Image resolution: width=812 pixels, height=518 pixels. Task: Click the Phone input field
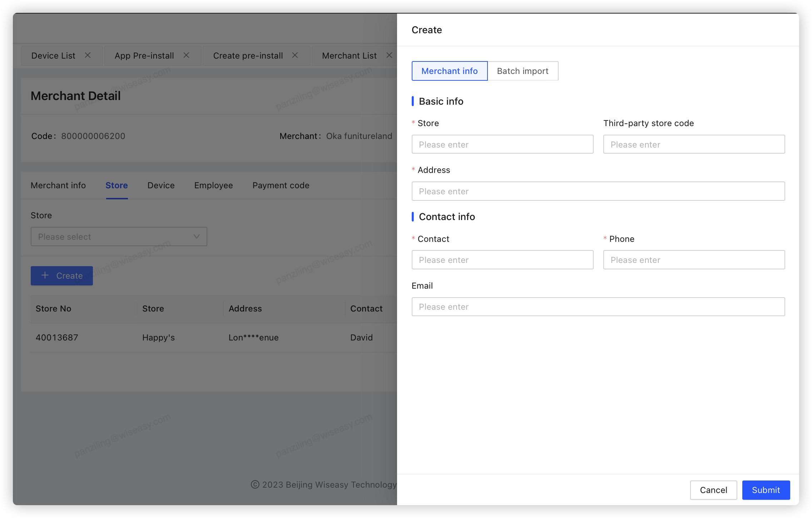coord(694,260)
